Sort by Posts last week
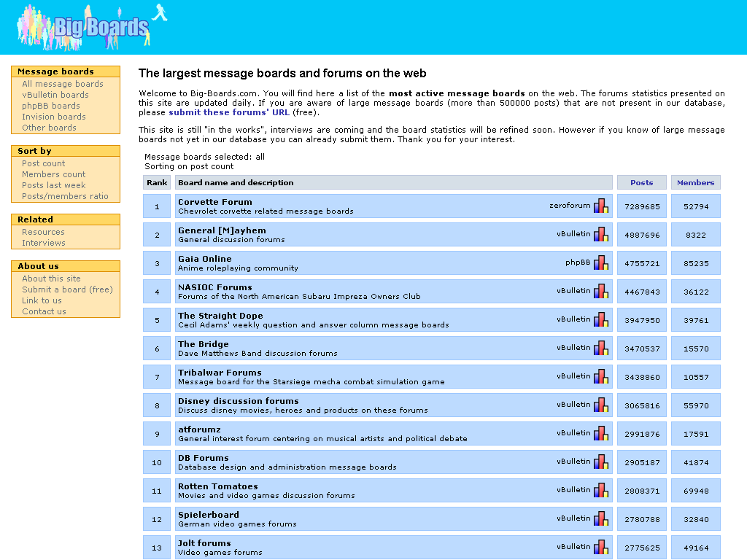 pos(54,185)
